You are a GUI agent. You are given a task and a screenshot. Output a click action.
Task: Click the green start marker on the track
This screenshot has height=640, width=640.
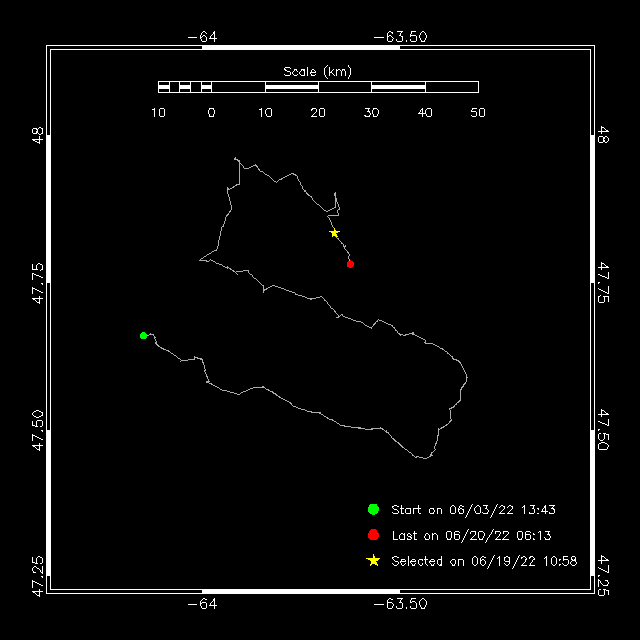144,335
